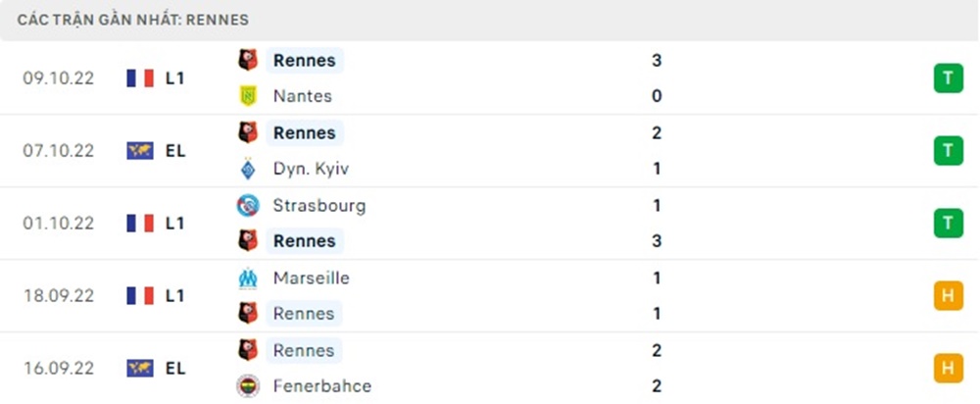Open the Dyn. Kyiv team link
980x404 pixels.
point(311,169)
